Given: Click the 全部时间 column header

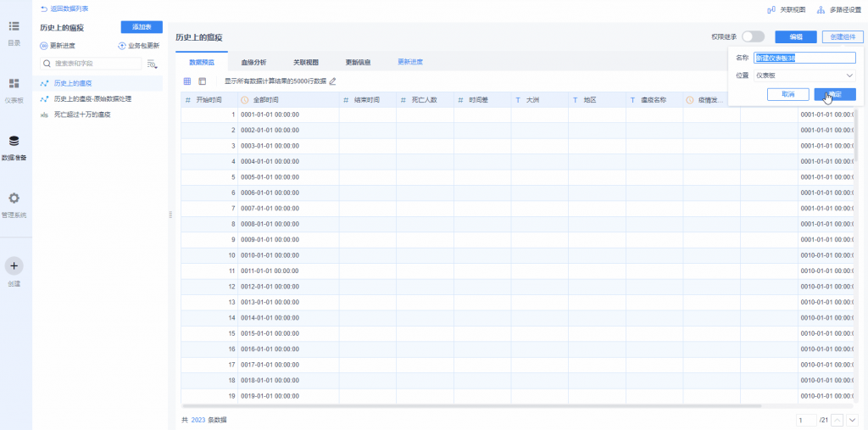Looking at the screenshot, I should click(x=288, y=100).
